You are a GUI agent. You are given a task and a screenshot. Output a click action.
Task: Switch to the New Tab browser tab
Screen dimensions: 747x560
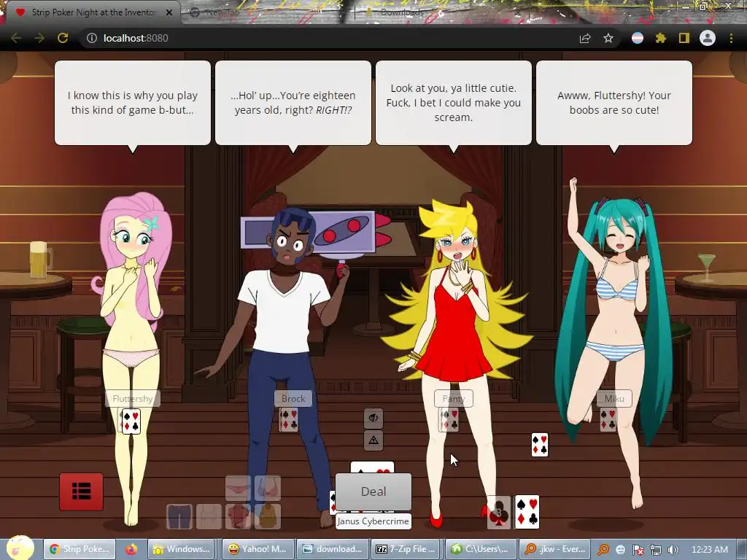coord(222,12)
